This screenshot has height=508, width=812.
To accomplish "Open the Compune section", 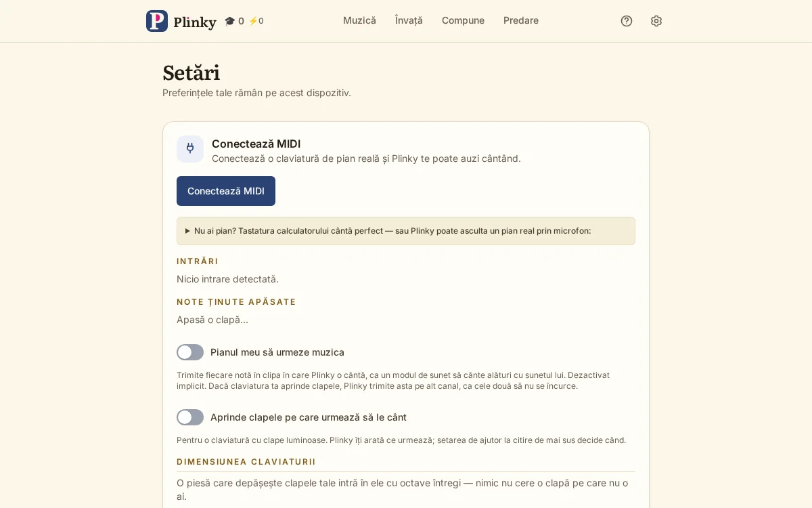I will [x=463, y=20].
